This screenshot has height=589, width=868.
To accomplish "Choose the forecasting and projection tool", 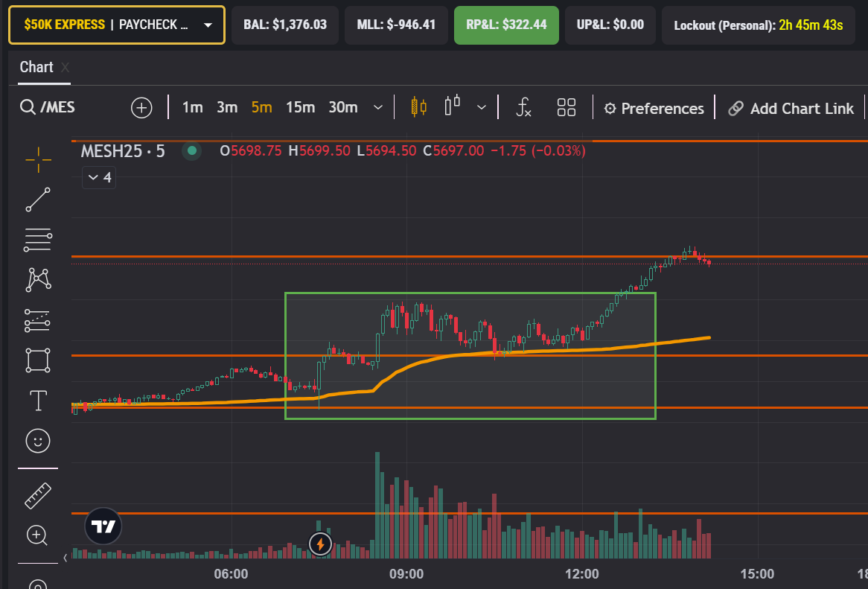I will (x=38, y=320).
